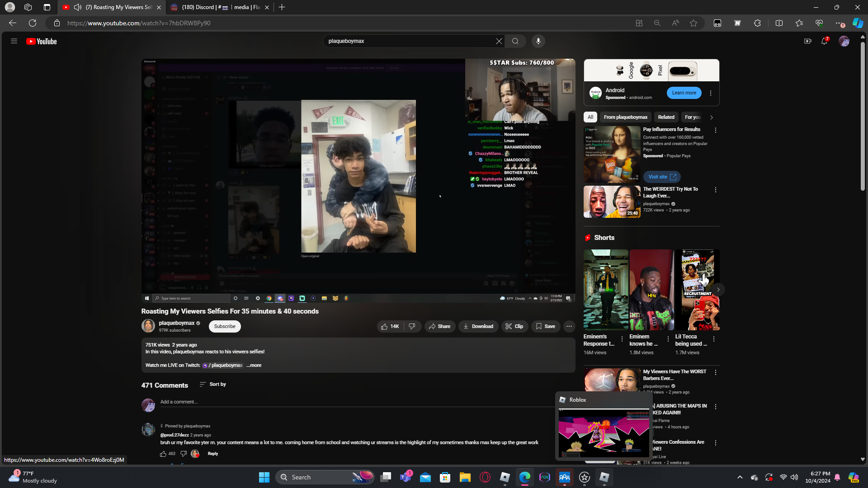Open options for Lil Tecca short
Screen dimensions: 868x488
click(714, 339)
